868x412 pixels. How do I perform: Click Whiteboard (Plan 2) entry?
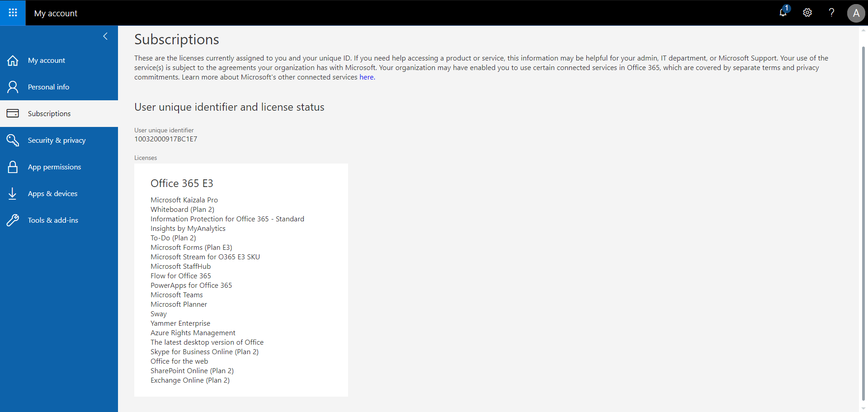(x=182, y=210)
